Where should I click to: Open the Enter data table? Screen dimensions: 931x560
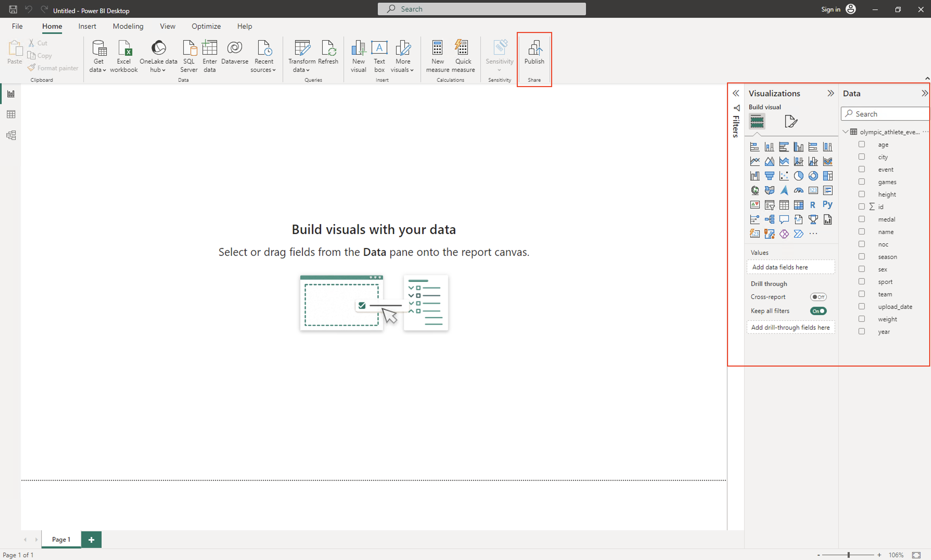[210, 56]
